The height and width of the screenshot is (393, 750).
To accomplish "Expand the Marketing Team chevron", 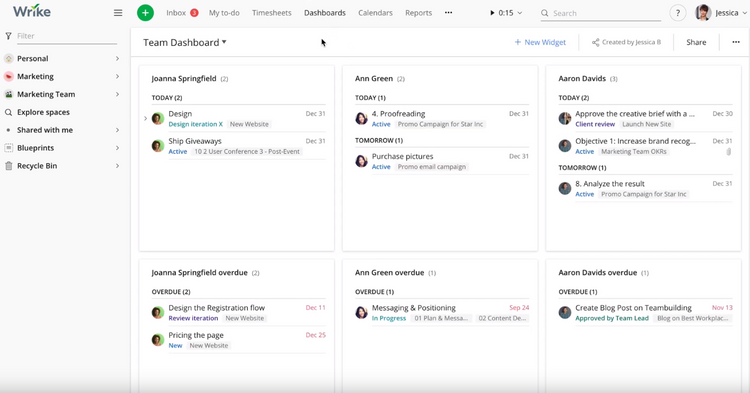I will tap(117, 94).
